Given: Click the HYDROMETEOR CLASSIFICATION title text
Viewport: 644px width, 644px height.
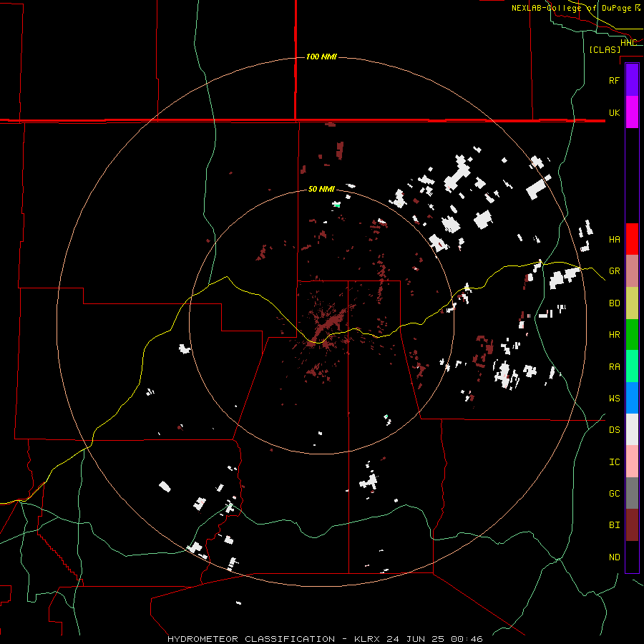Looking at the screenshot, I should (251, 639).
